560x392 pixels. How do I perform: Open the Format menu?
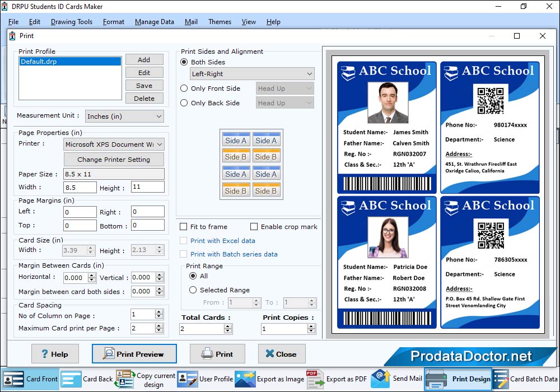pyautogui.click(x=114, y=22)
